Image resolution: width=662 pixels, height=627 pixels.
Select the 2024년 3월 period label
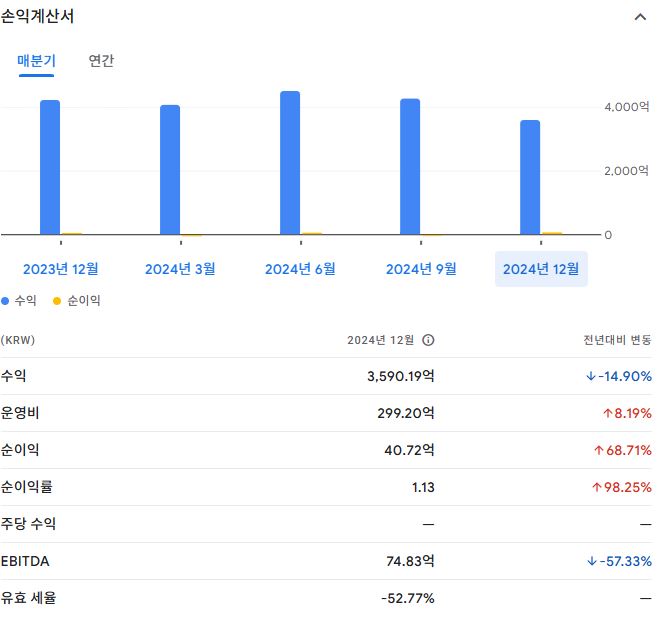click(180, 269)
